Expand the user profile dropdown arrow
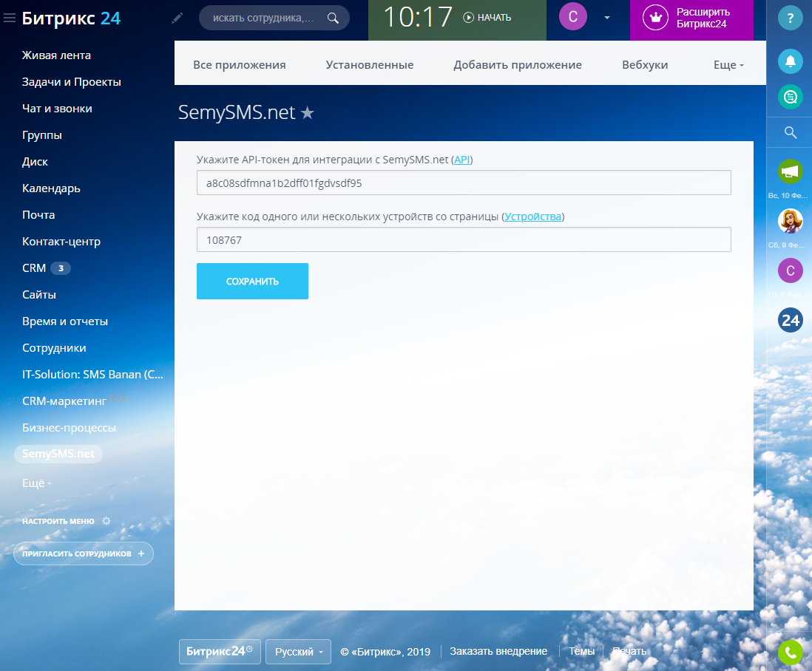 pos(607,18)
